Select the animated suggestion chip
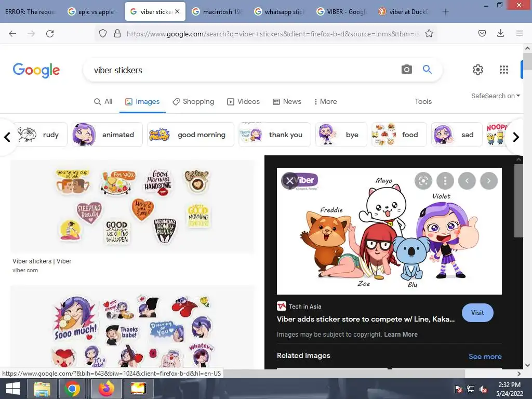The height and width of the screenshot is (399, 532). [107, 135]
